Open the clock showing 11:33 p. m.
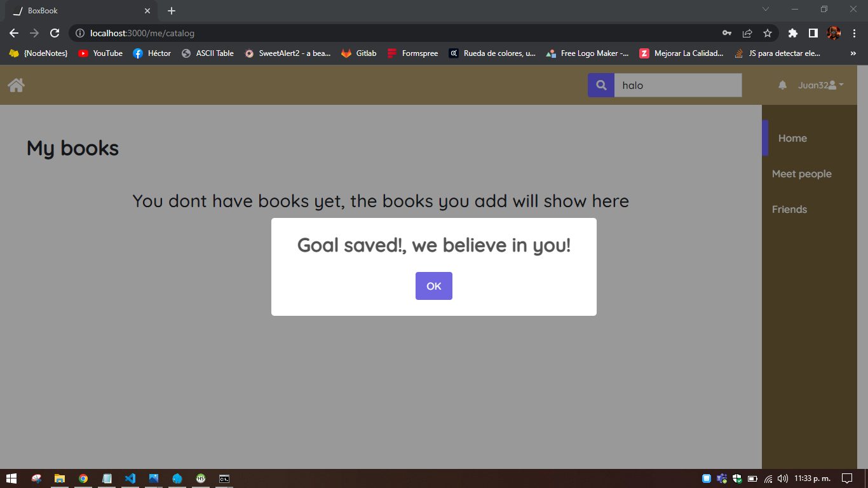The height and width of the screenshot is (488, 868). (x=812, y=478)
